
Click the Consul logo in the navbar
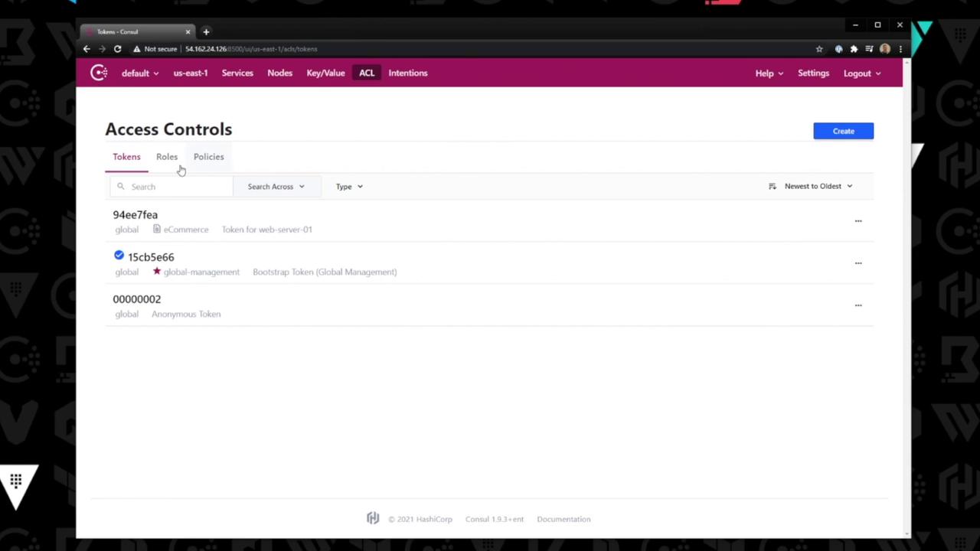(x=99, y=73)
